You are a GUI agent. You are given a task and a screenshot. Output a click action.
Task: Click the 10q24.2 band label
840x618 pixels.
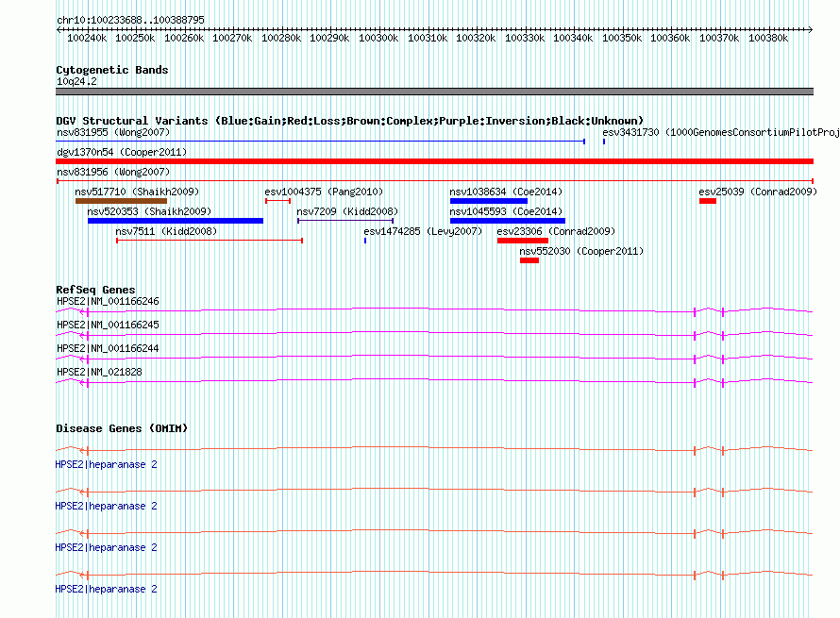tap(76, 81)
